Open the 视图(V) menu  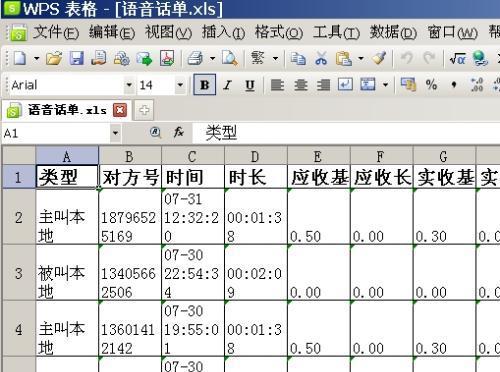tap(168, 32)
